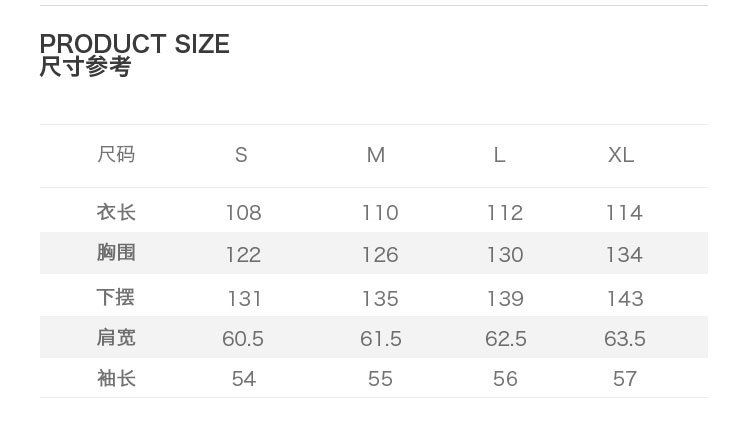This screenshot has width=750, height=437.
Task: Click the 61.5 shoulder value for M
Action: 380,339
